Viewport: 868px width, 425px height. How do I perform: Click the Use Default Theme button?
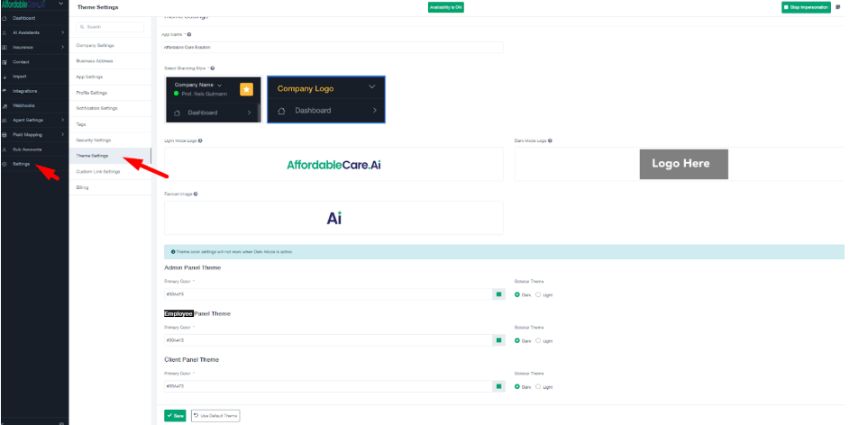pos(215,415)
